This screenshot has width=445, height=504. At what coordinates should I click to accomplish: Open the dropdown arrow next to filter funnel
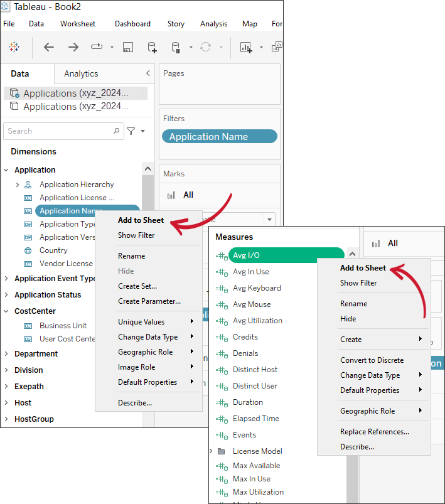coord(142,131)
